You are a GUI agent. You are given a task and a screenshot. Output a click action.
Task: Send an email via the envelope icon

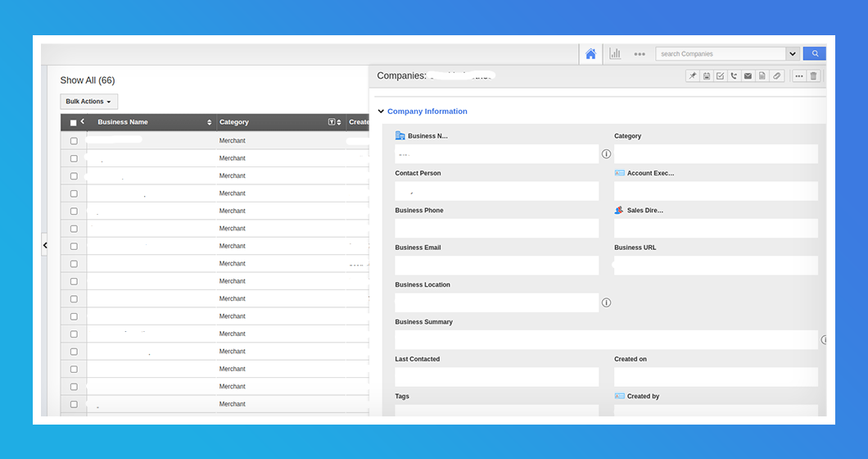click(x=748, y=76)
